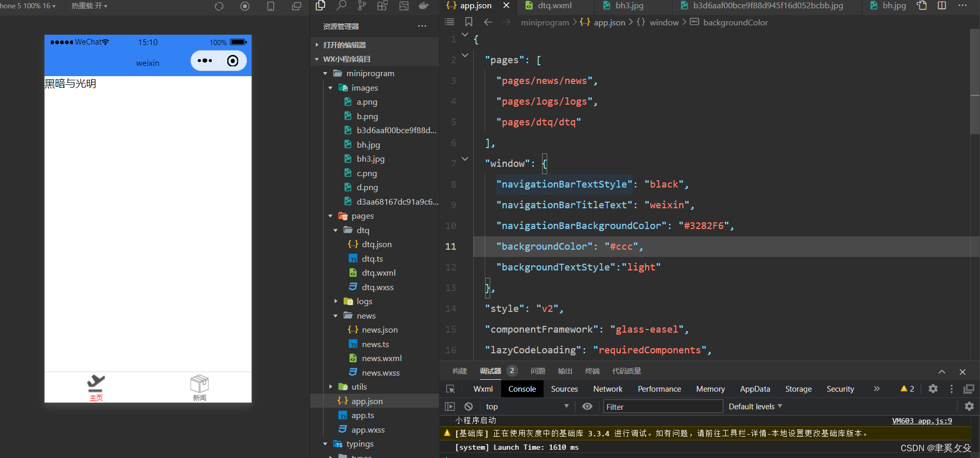
Task: Focus the console Filter input
Action: [663, 407]
